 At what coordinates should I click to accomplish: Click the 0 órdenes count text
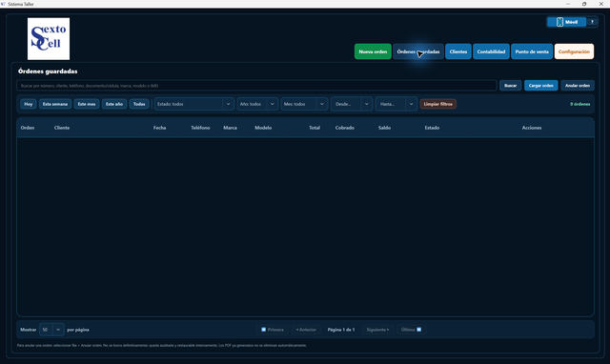(x=580, y=104)
